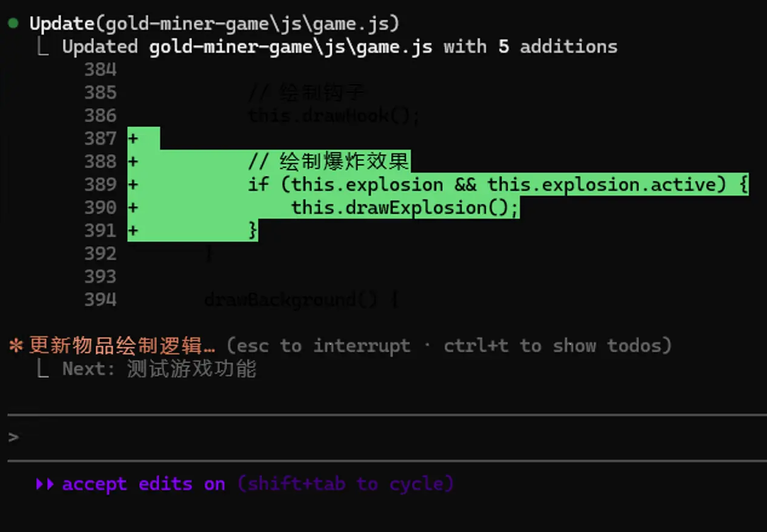Click the this.drawExplosion(); added line
Viewport: 767px width, 532px height.
coord(405,208)
